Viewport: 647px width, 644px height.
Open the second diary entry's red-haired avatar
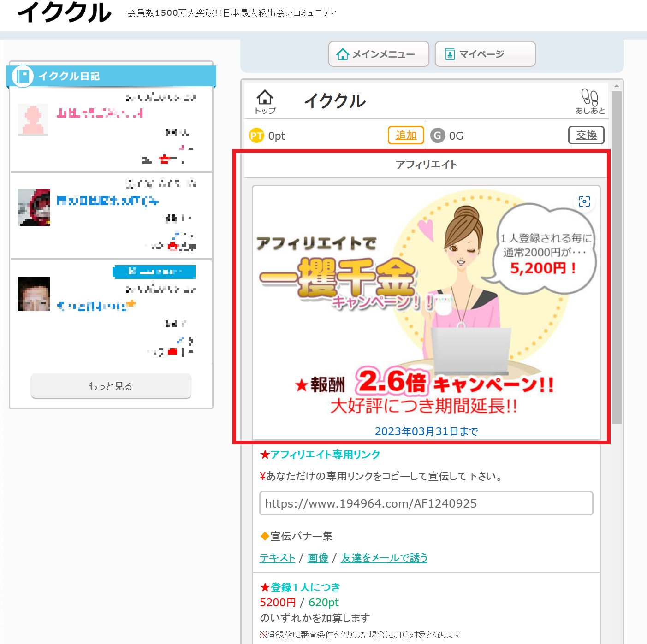tap(34, 207)
